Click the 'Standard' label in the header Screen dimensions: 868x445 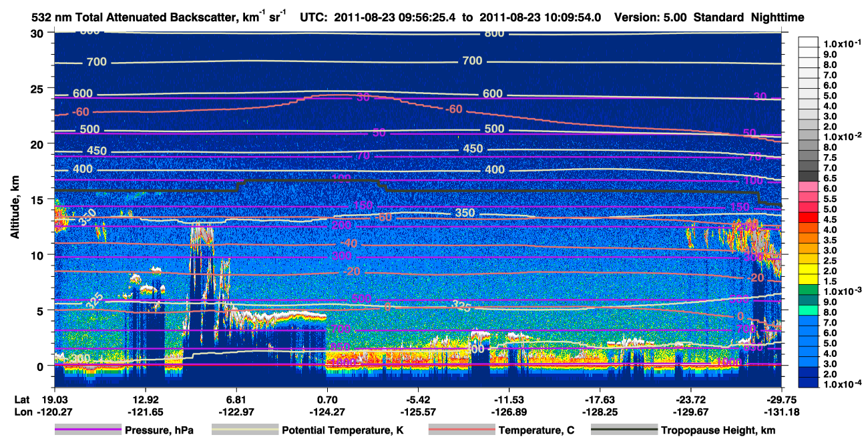coord(718,18)
